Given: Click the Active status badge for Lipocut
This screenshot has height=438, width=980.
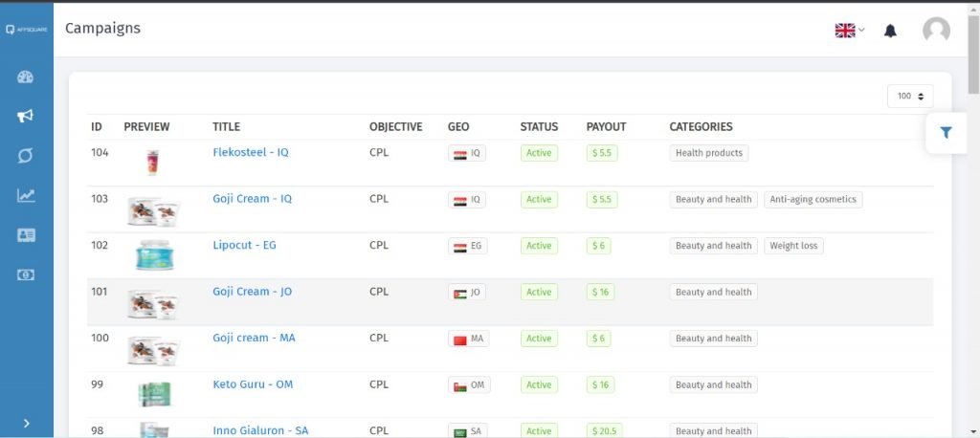Looking at the screenshot, I should (x=539, y=246).
